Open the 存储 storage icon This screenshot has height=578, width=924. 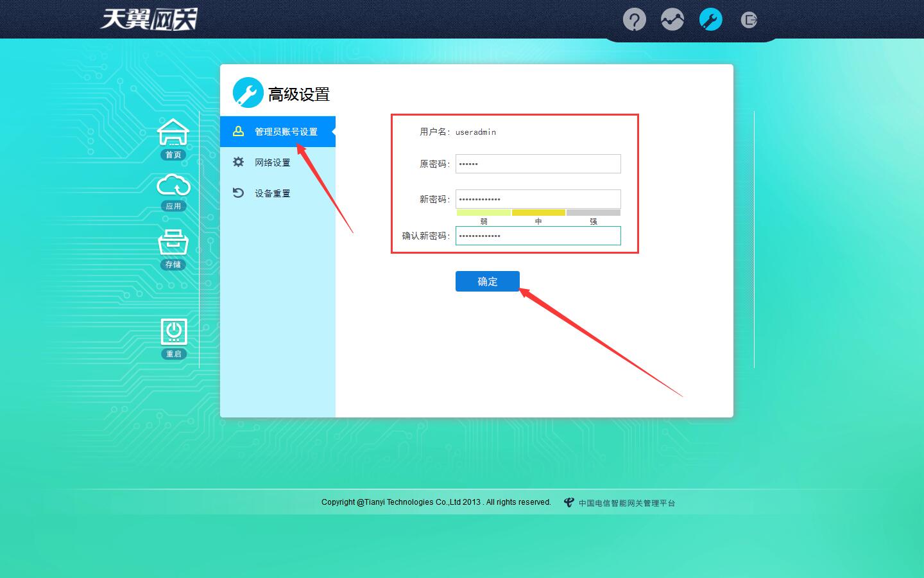click(173, 249)
